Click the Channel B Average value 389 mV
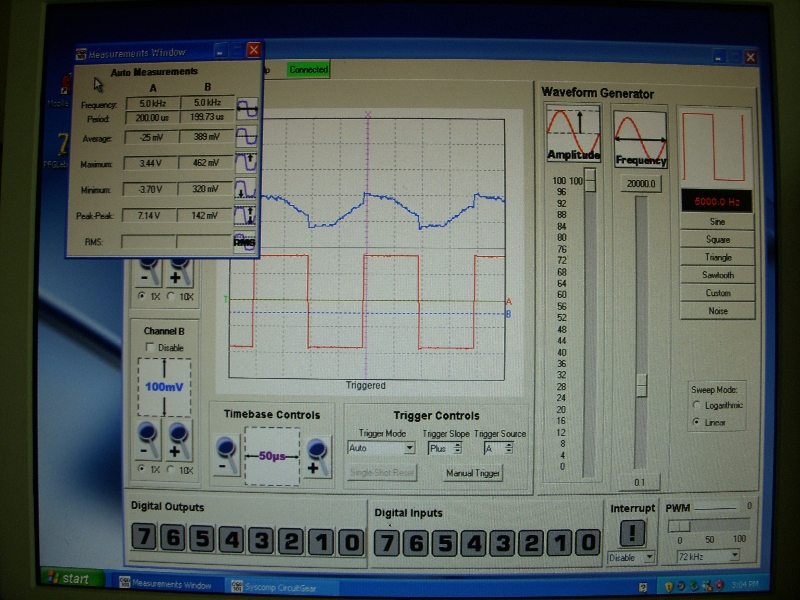This screenshot has width=800, height=600. tap(207, 137)
